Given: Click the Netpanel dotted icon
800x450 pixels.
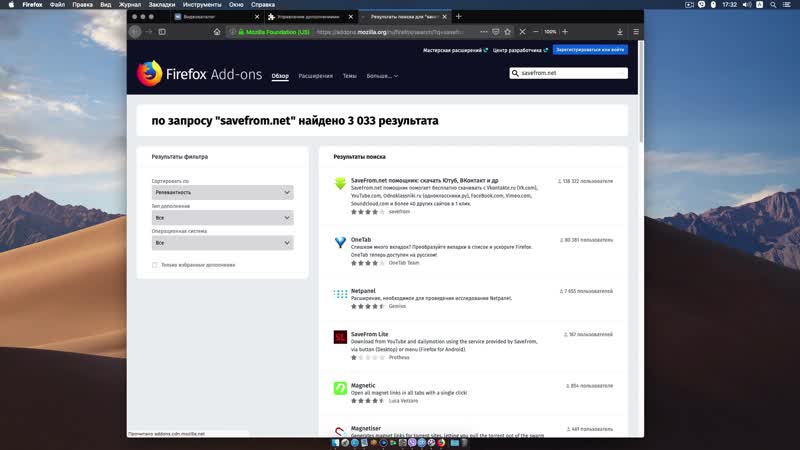Looking at the screenshot, I should coord(340,293).
